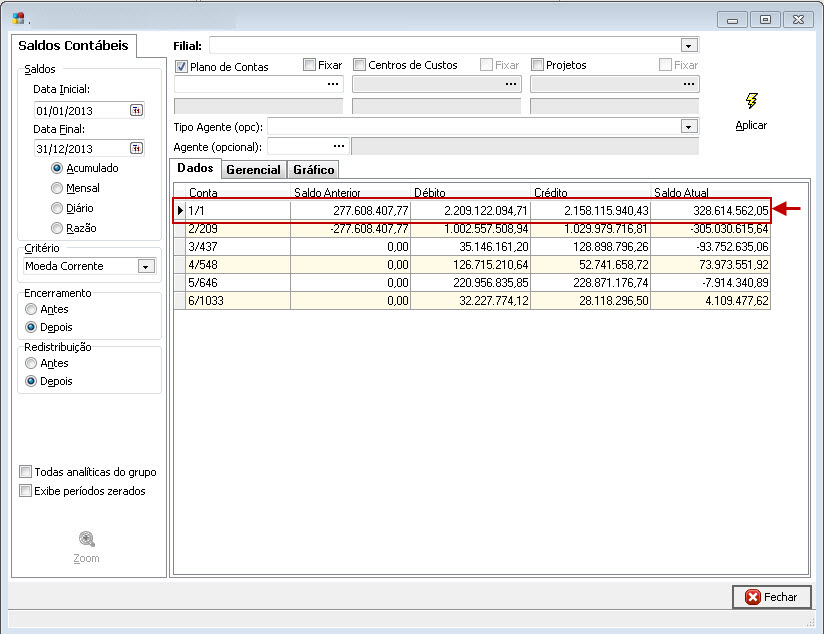Open Projetos lookup ellipsis button
The height and width of the screenshot is (634, 824).
tap(689, 85)
